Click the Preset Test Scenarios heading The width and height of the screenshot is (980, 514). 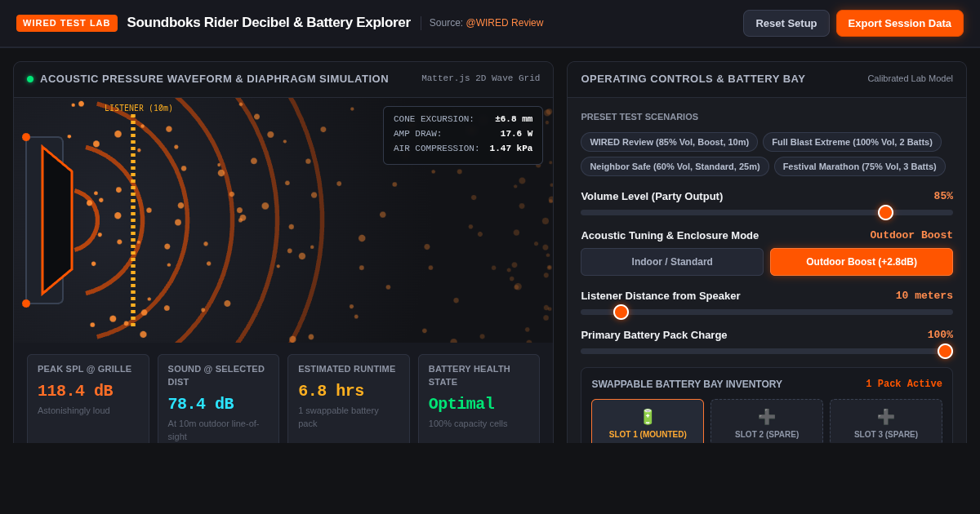pyautogui.click(x=639, y=117)
